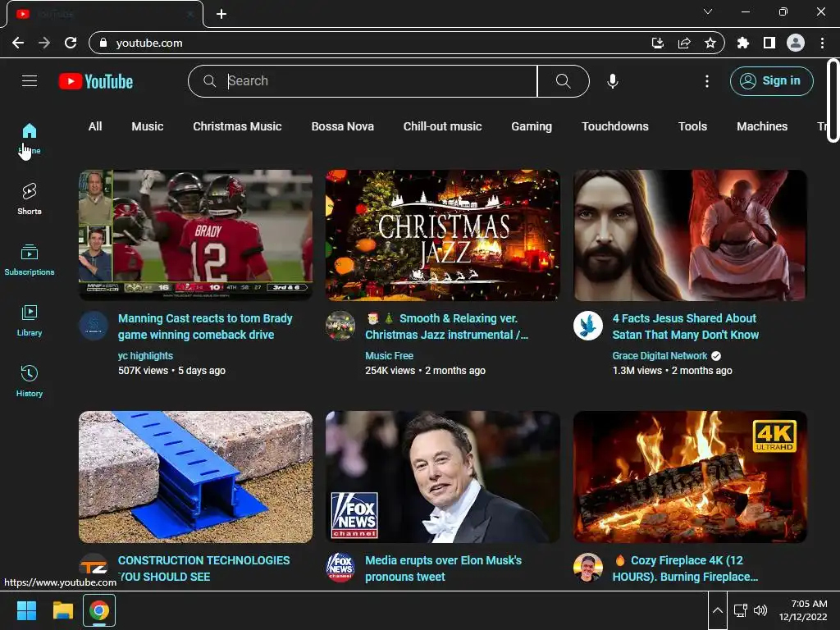The width and height of the screenshot is (840, 630).
Task: Open Music Free channel name link
Action: click(x=389, y=356)
